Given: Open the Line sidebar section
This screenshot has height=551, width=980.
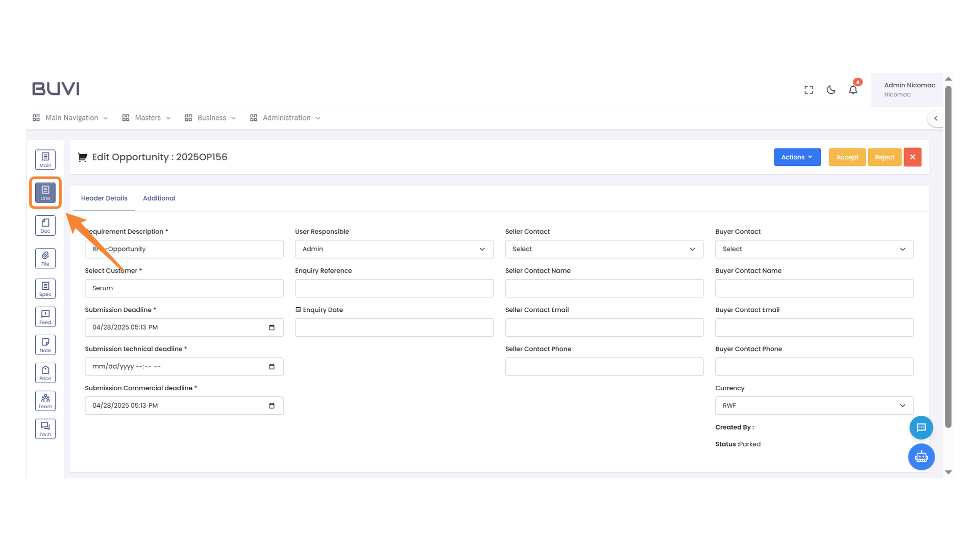Looking at the screenshot, I should 45,193.
